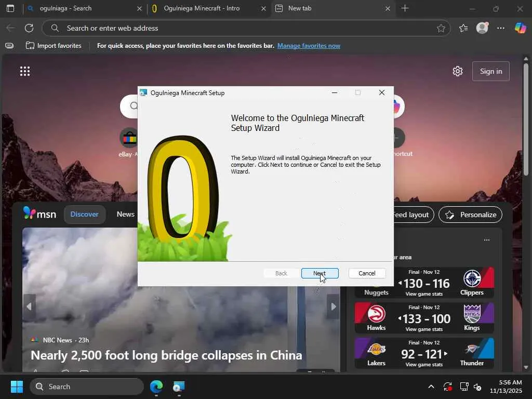Open the setup installer taskbar icon
The height and width of the screenshot is (399, 532).
click(179, 387)
